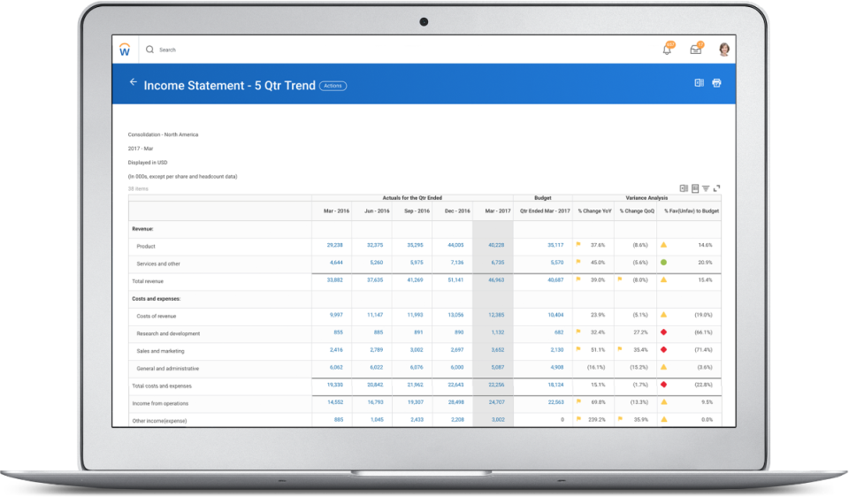
Task: Export report to Excel from blue header
Action: (x=699, y=83)
